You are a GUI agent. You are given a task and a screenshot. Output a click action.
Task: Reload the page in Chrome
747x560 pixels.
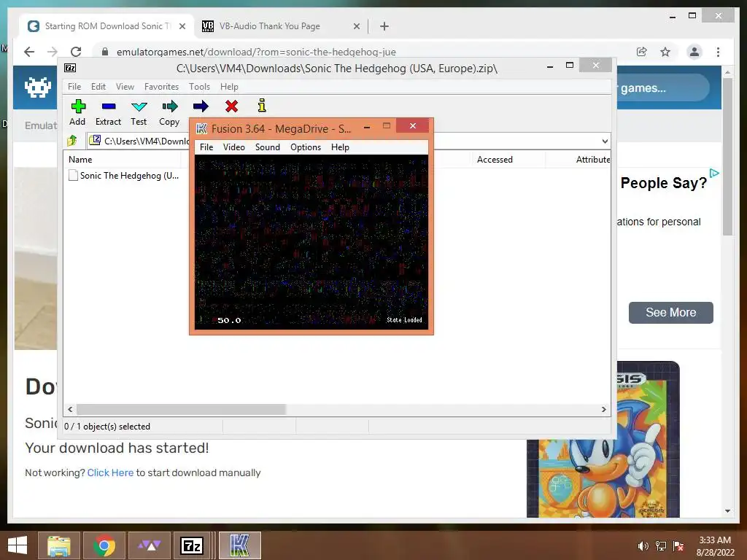point(76,52)
